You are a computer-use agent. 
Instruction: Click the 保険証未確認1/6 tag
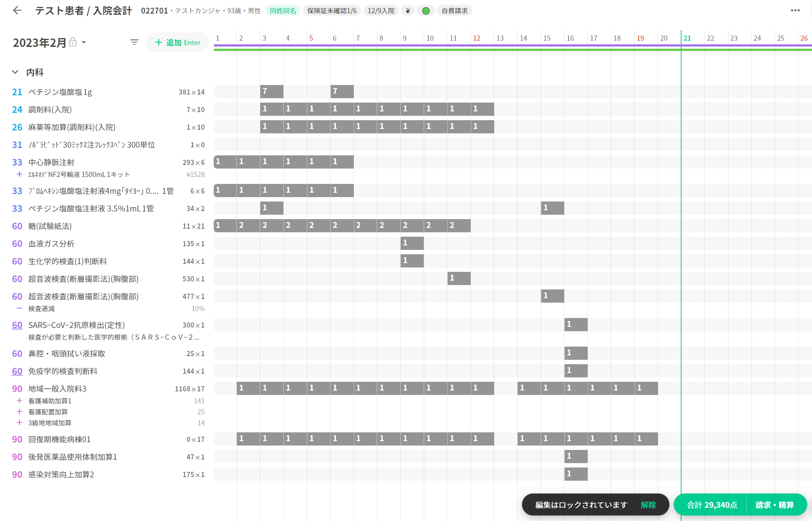click(x=332, y=11)
